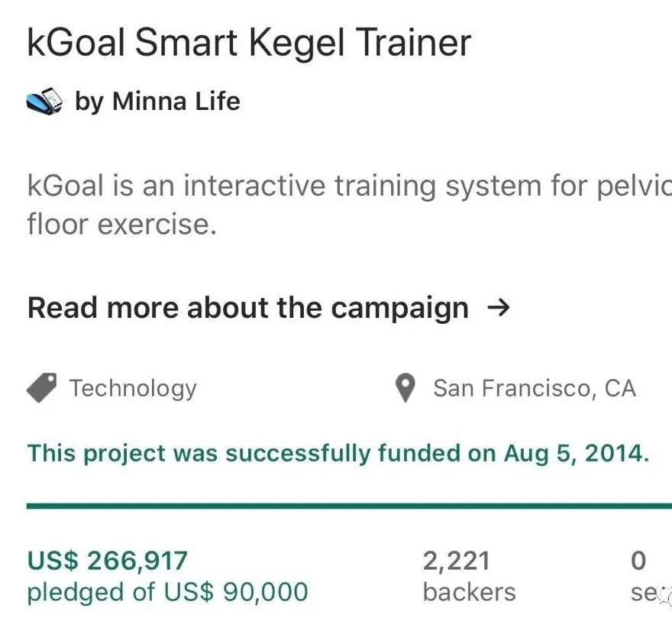Click the watermark icon at bottom right
The width and height of the screenshot is (672, 634).
(x=666, y=597)
